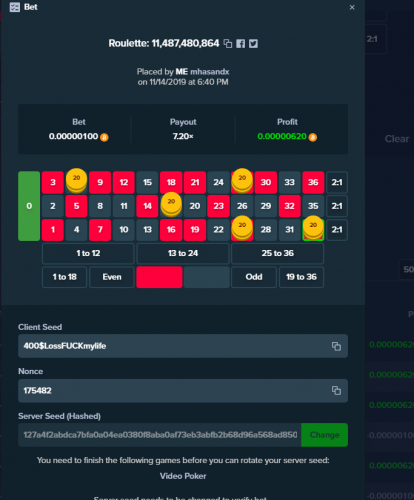Click the username mhasandx

(x=210, y=72)
